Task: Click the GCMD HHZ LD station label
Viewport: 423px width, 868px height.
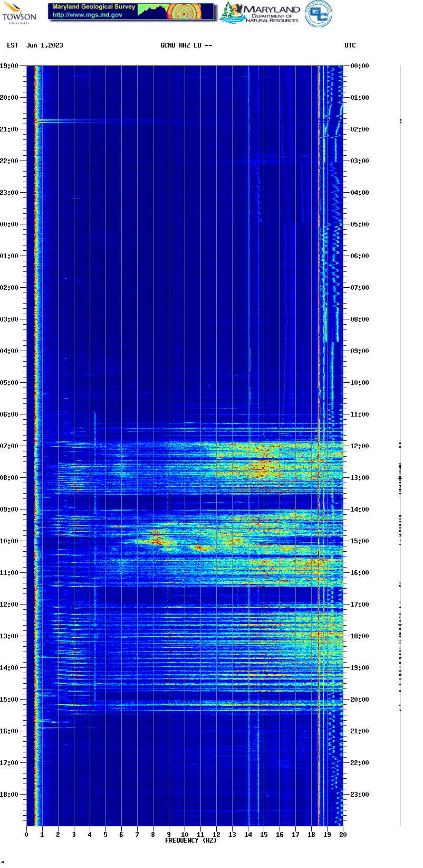Action: [186, 45]
